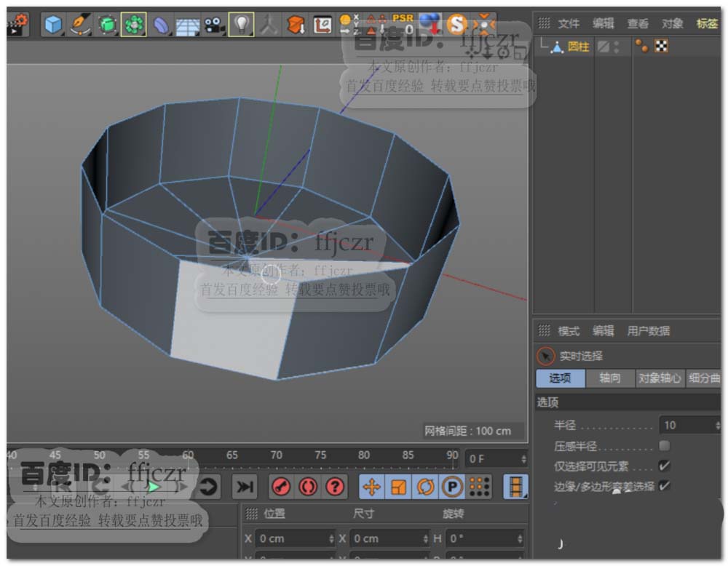Open the 标签 menu in object manager
The width and height of the screenshot is (728, 566).
coord(707,23)
